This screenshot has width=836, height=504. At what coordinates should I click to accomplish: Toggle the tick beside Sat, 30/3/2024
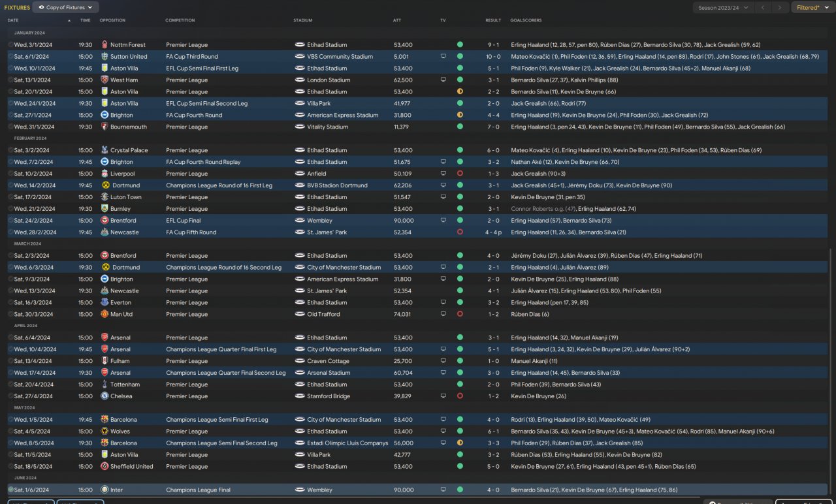(10, 315)
